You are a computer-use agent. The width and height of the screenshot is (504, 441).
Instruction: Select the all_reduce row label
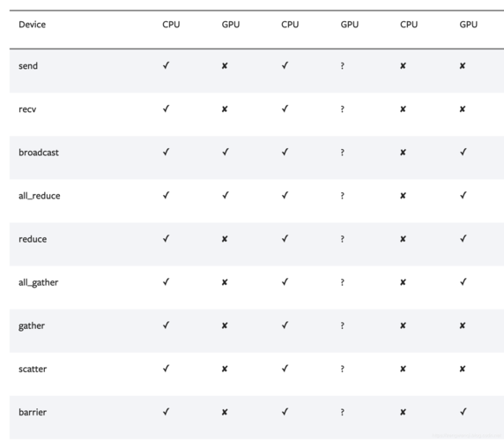tap(40, 196)
